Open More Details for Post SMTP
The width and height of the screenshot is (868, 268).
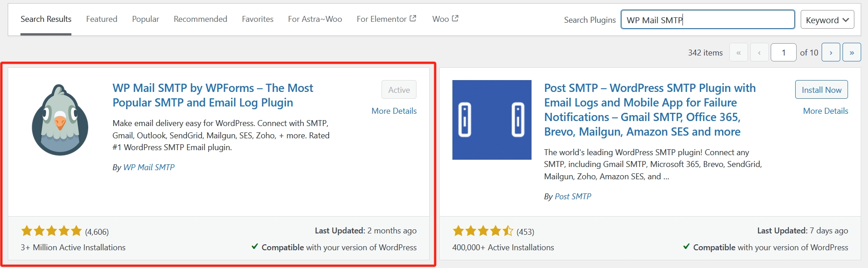click(x=825, y=111)
